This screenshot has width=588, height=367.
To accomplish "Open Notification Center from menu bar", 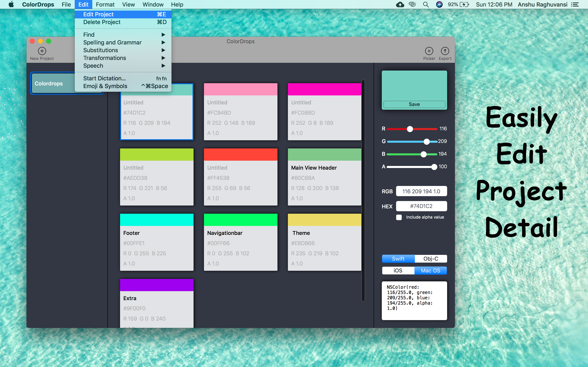I will (576, 4).
